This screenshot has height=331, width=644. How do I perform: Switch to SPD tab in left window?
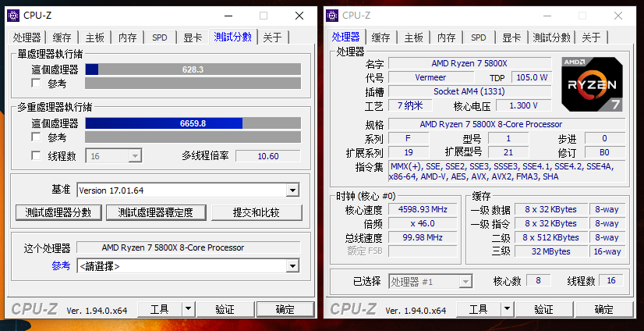pyautogui.click(x=160, y=37)
